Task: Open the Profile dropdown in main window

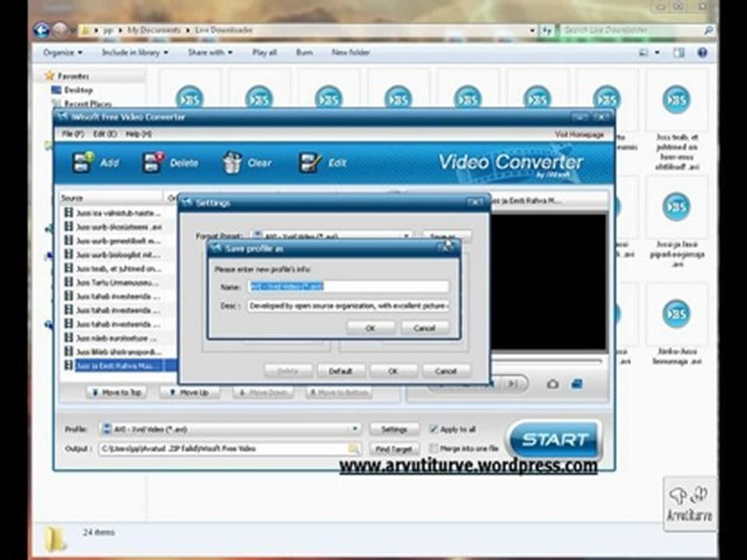Action: (355, 429)
